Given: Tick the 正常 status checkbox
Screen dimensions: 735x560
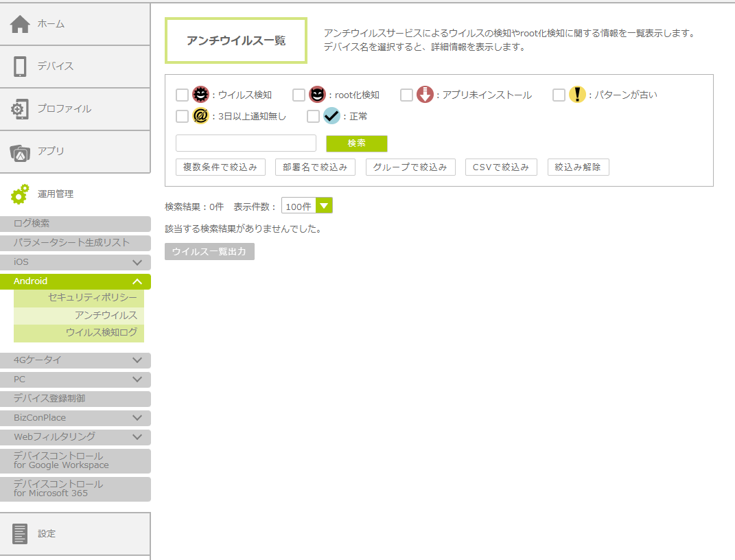Looking at the screenshot, I should tap(313, 116).
